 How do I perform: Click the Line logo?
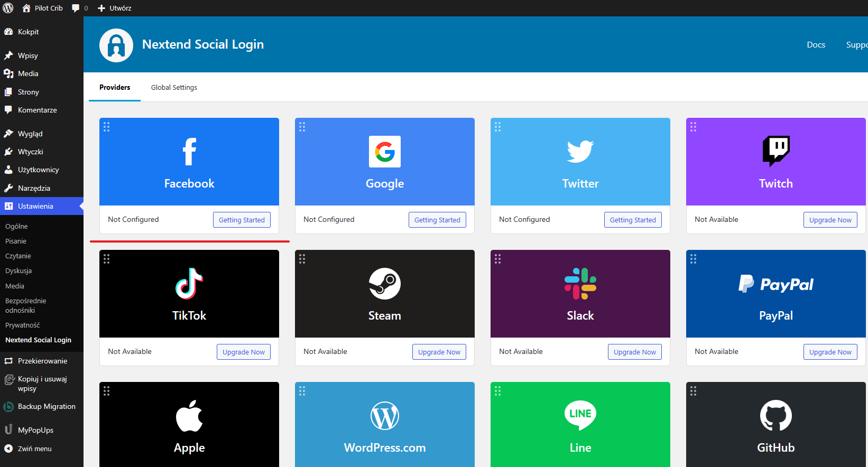pyautogui.click(x=580, y=416)
